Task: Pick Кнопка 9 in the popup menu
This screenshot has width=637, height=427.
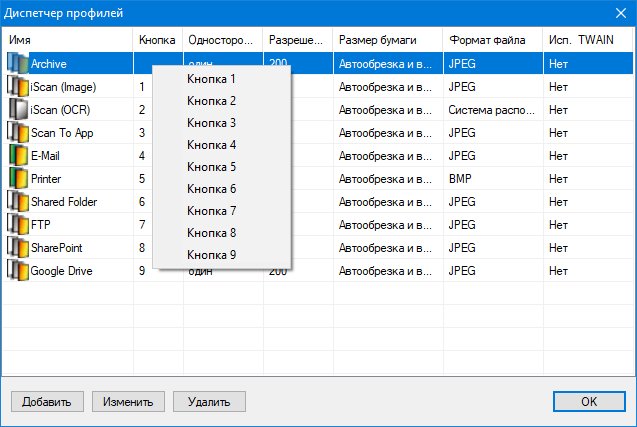Action: pyautogui.click(x=211, y=255)
